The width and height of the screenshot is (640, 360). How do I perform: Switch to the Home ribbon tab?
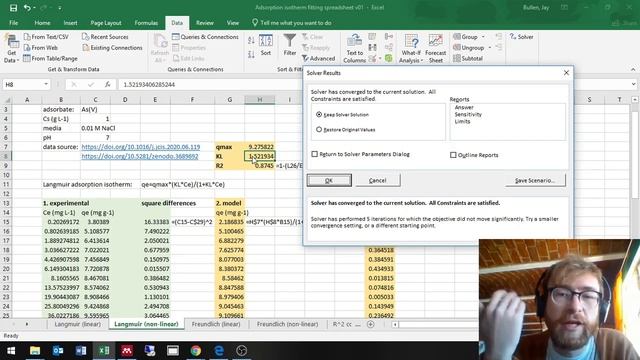42,23
